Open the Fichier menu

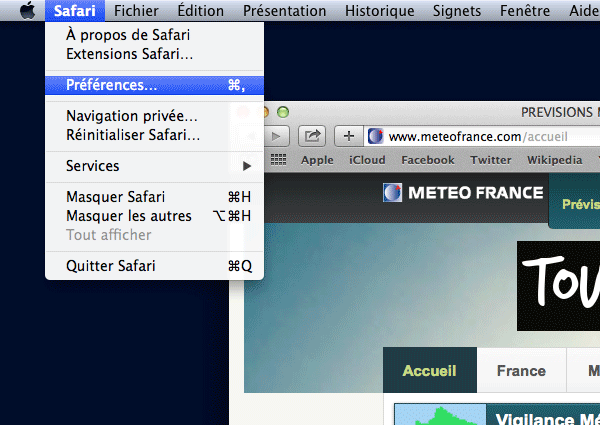(x=136, y=11)
